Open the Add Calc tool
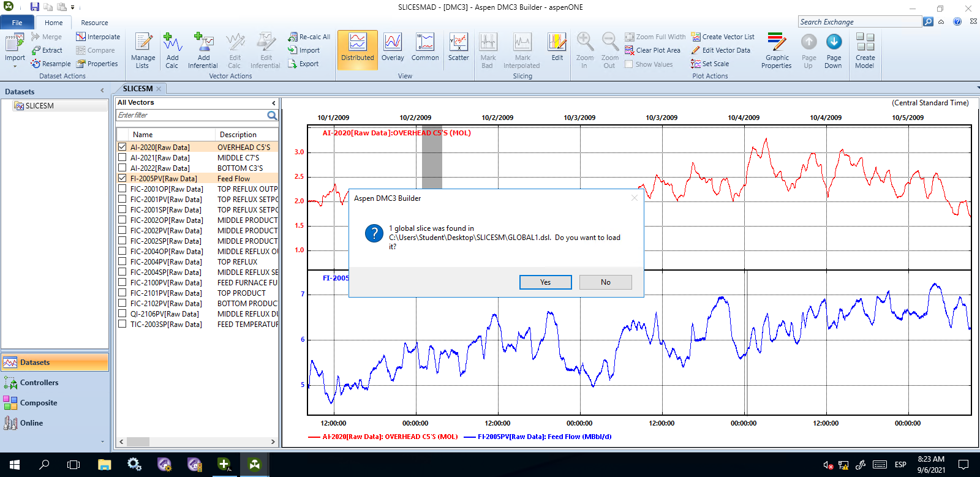The image size is (980, 477). pos(172,43)
